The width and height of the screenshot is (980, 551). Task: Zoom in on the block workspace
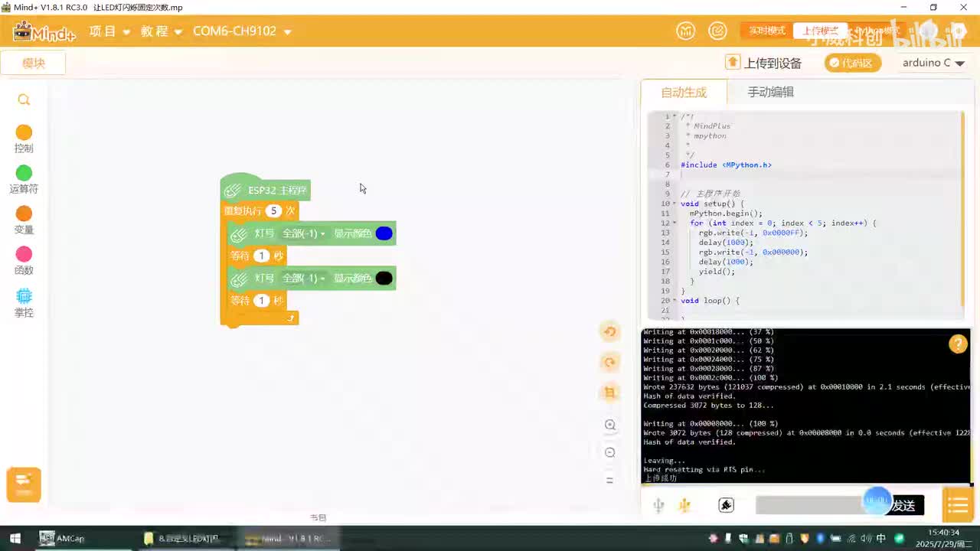[x=610, y=425]
